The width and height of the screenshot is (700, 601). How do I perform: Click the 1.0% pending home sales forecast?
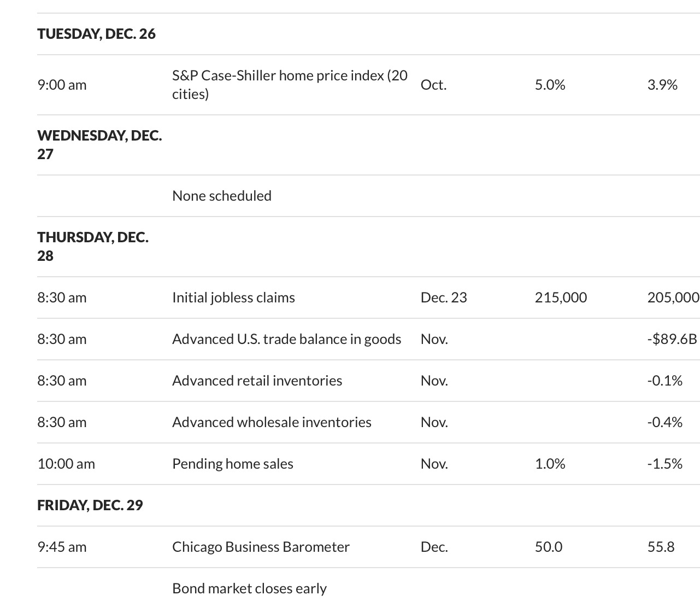(x=550, y=464)
